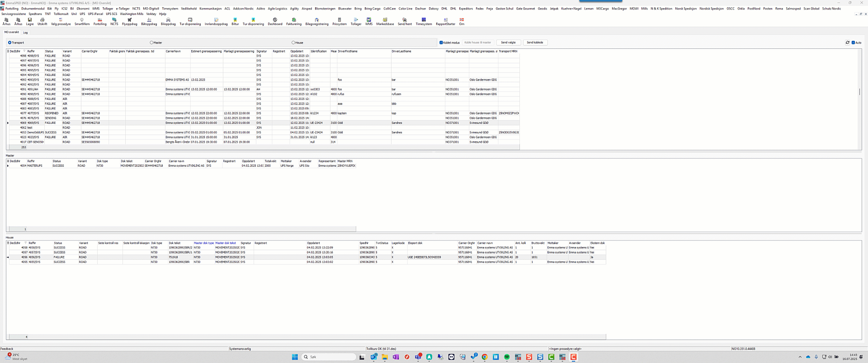Open the Vedlikehold menu

(189, 9)
